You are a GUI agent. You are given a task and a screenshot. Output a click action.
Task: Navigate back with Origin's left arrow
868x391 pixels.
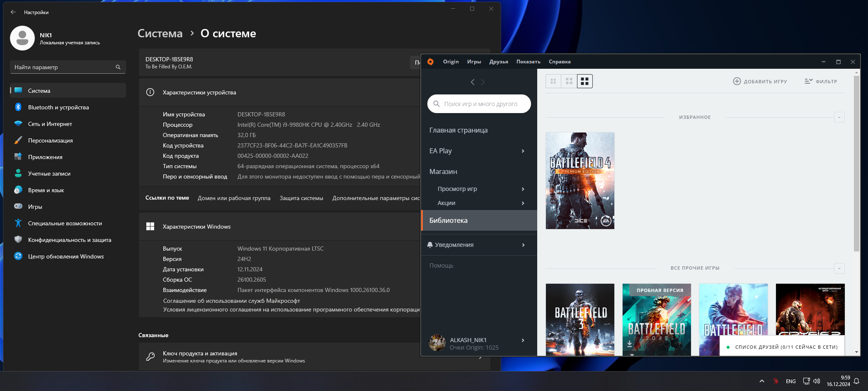pyautogui.click(x=473, y=82)
